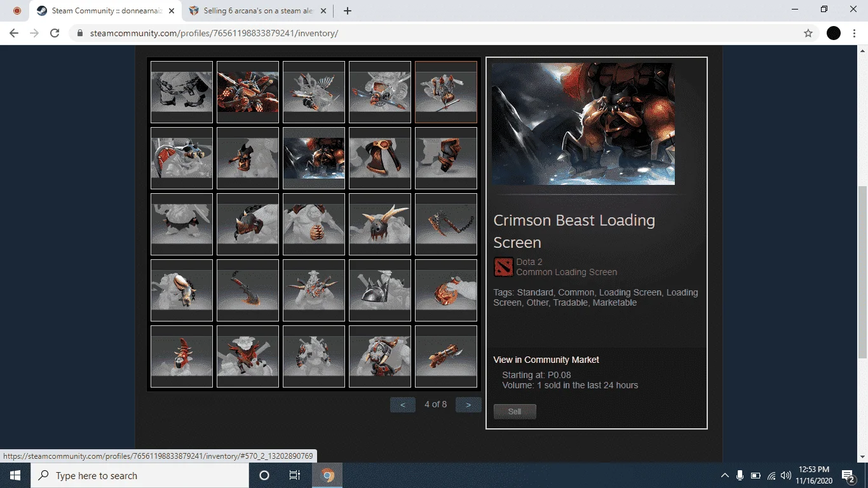Screen dimensions: 868x488
Task: Select the horned skull helmet item
Action: [380, 224]
